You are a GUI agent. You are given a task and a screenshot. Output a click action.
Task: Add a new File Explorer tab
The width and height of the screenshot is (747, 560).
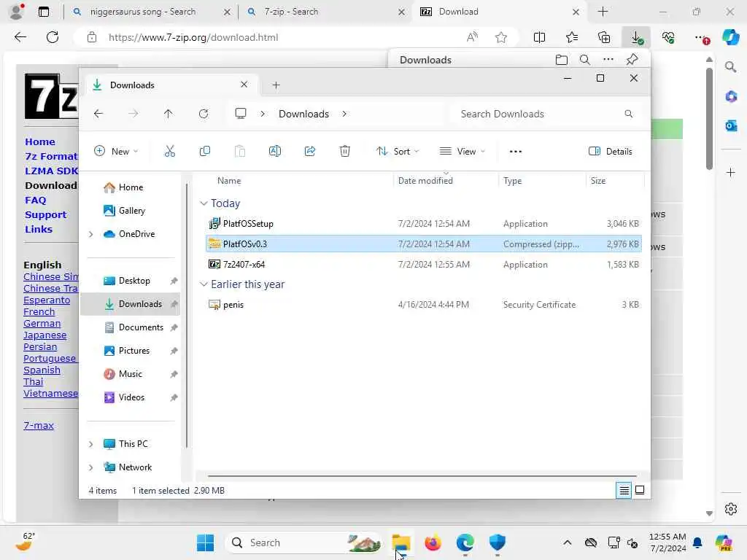pos(276,85)
